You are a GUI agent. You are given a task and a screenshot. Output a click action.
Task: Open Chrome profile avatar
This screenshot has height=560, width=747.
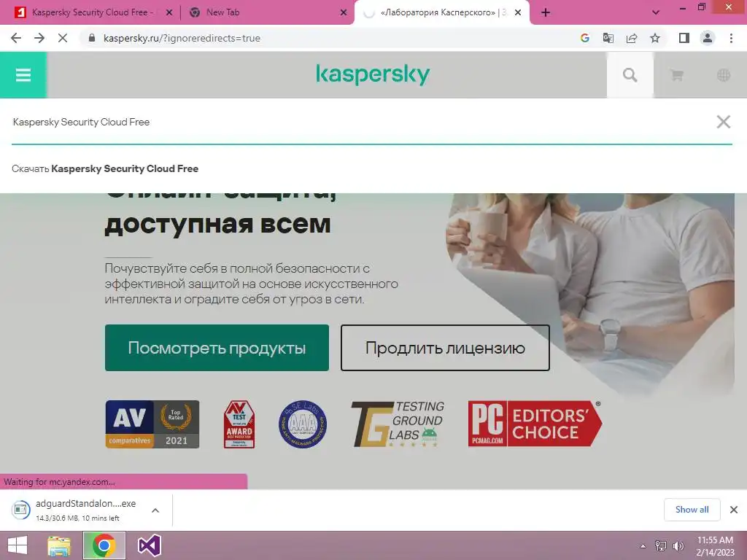click(x=708, y=38)
